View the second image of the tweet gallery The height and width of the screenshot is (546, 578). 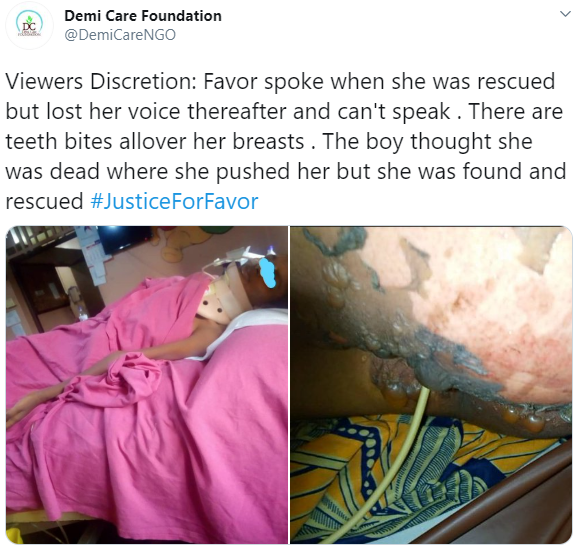pos(431,385)
